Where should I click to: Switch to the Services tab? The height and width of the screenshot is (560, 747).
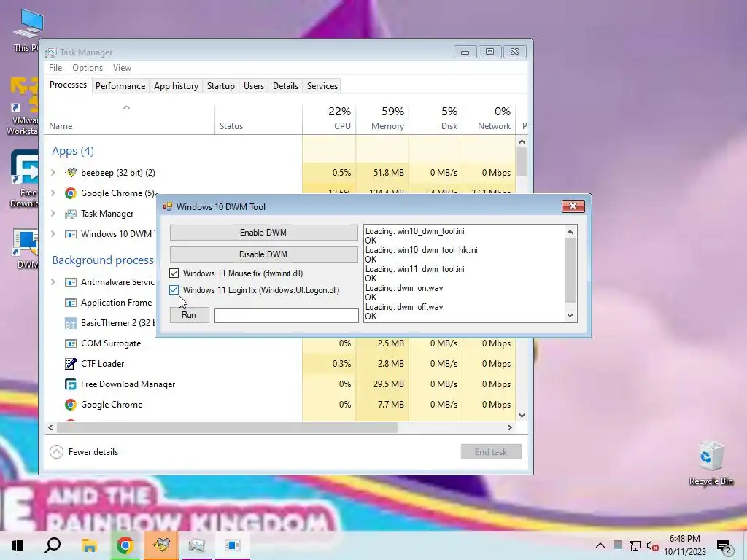(322, 86)
